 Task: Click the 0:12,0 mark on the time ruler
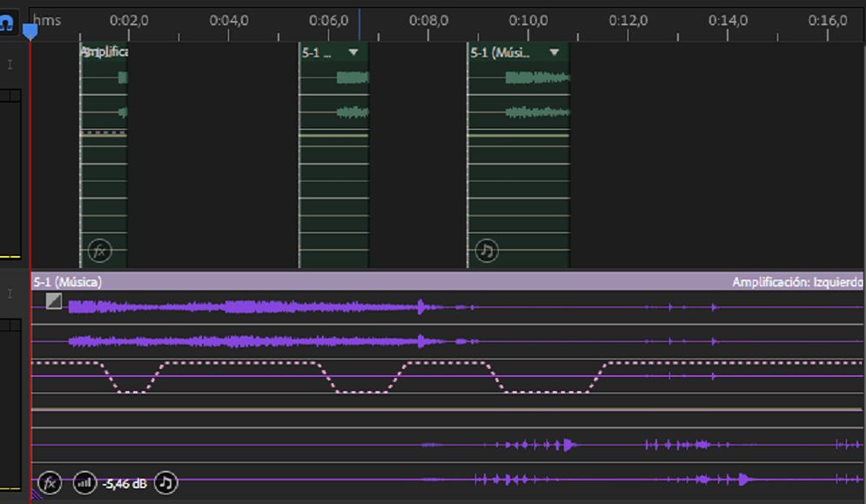[628, 21]
